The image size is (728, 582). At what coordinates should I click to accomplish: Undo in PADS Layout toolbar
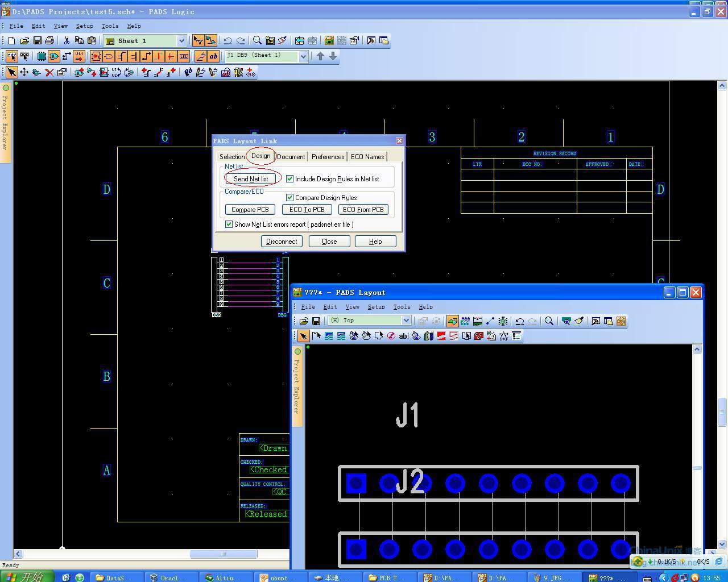point(519,321)
